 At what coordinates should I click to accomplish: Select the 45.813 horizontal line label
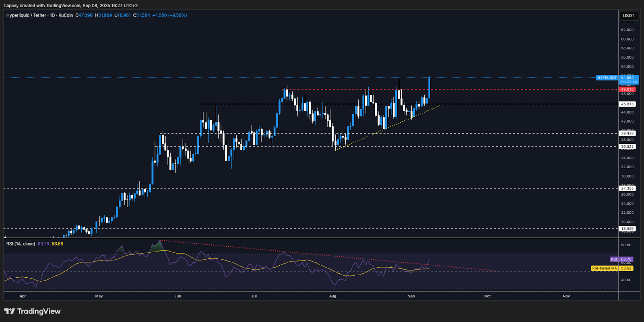click(x=627, y=104)
